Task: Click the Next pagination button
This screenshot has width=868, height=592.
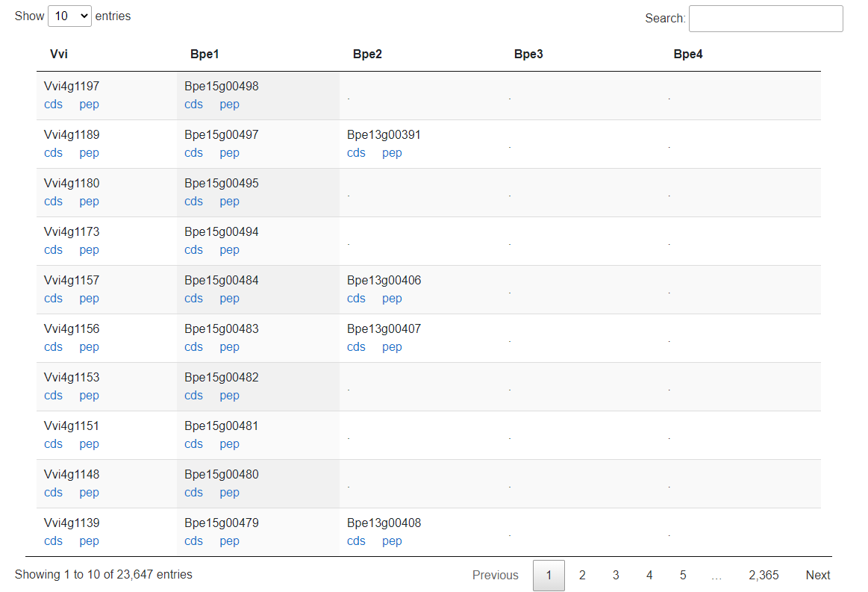Action: (x=818, y=576)
